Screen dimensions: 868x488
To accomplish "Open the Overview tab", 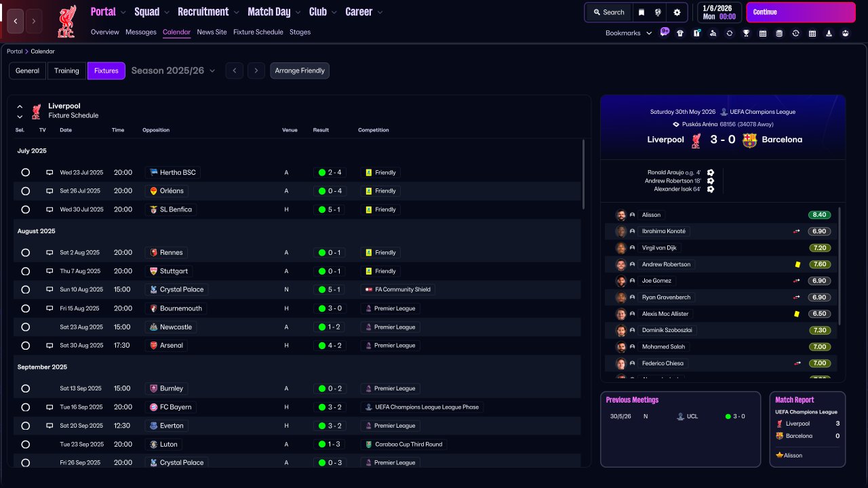I will [x=104, y=32].
